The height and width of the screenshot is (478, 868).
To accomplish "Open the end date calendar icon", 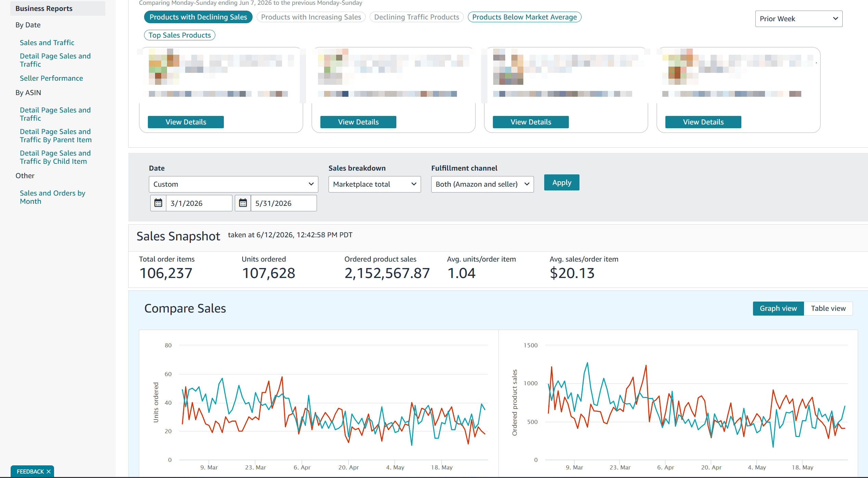I will click(243, 203).
